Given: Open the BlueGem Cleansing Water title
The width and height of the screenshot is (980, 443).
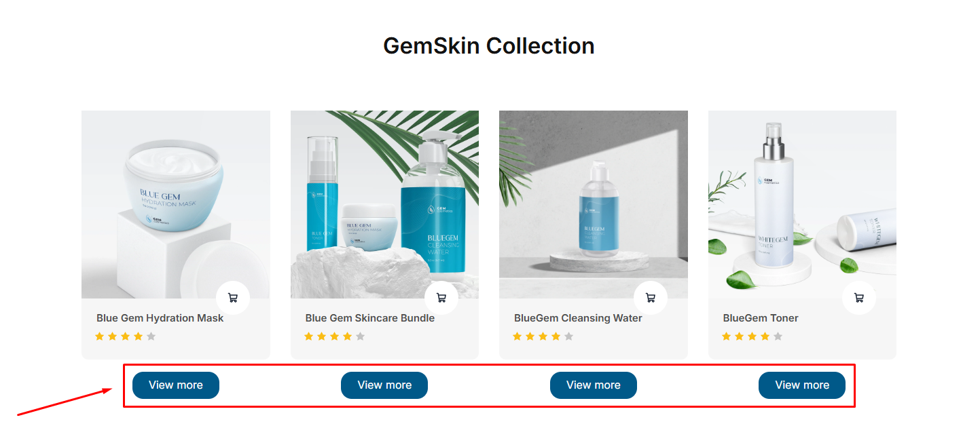Looking at the screenshot, I should tap(578, 318).
